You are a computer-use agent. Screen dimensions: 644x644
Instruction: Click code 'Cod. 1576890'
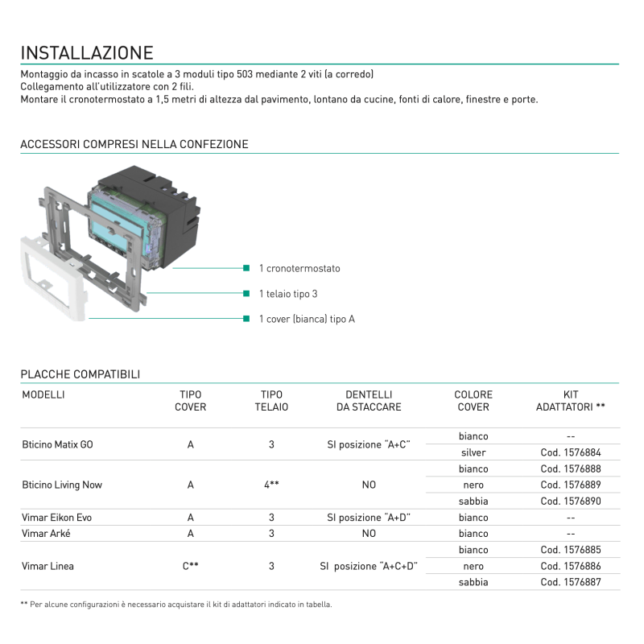(x=571, y=501)
